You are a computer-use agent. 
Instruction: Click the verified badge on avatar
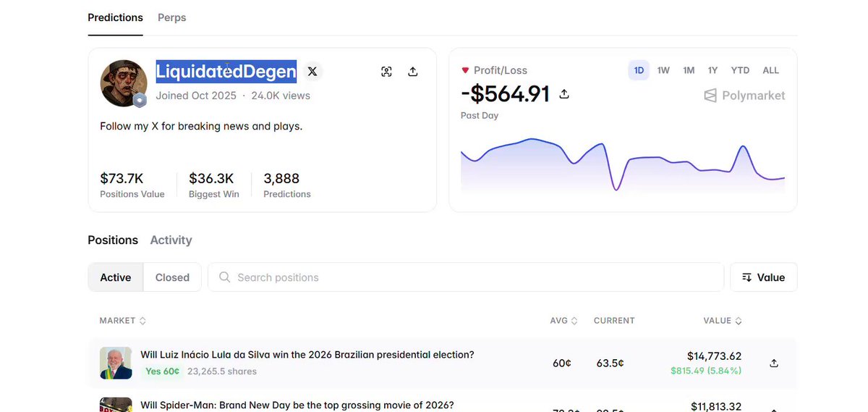[x=140, y=101]
